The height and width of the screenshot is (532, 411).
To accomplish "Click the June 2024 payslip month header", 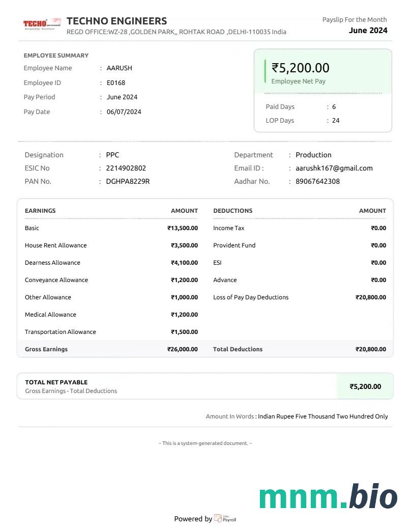I will [x=368, y=30].
